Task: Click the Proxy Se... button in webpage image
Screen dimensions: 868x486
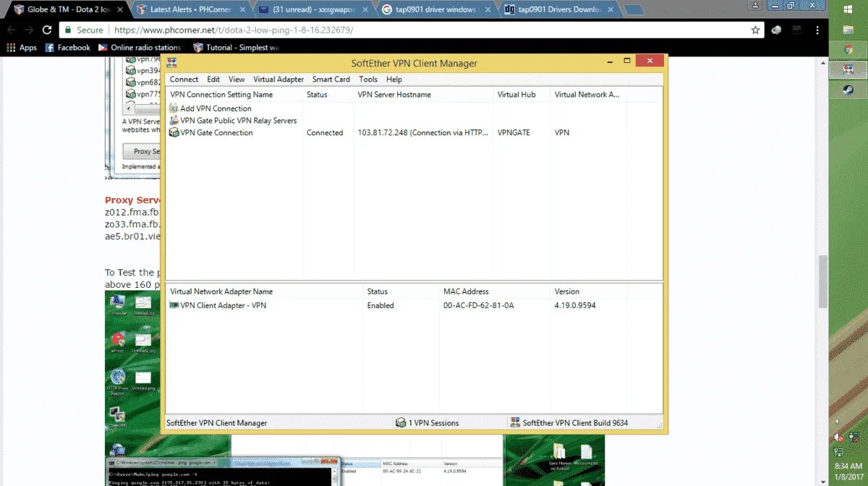Action: [142, 151]
